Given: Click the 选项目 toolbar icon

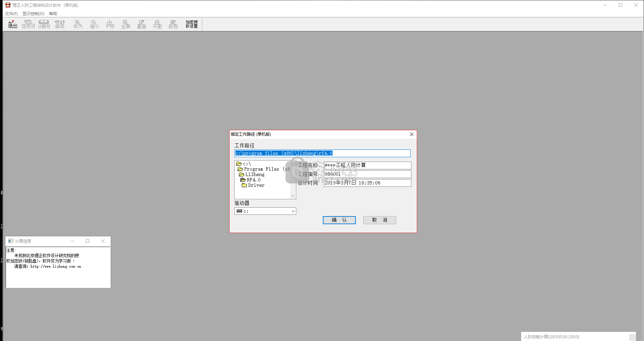Looking at the screenshot, I should [x=28, y=24].
